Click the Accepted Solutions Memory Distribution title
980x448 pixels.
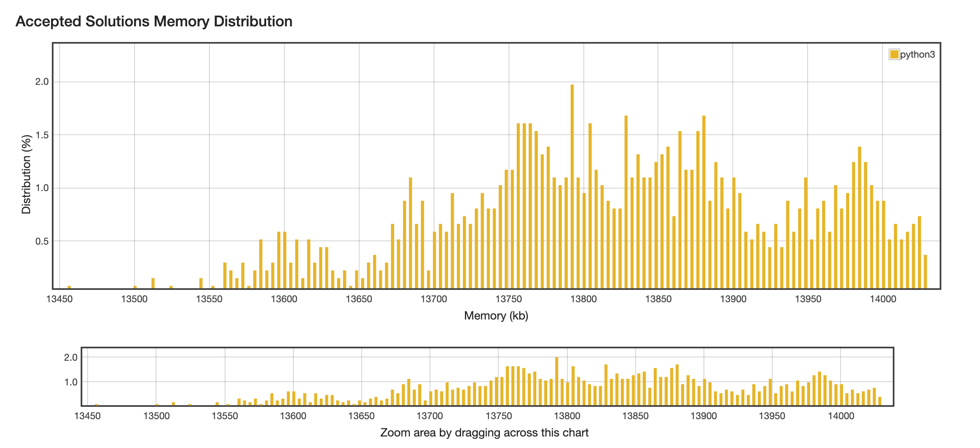(x=154, y=21)
